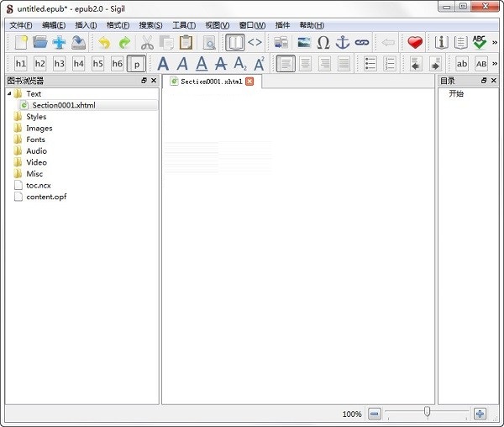Click the green redo arrow icon
This screenshot has height=427, width=504.
124,42
